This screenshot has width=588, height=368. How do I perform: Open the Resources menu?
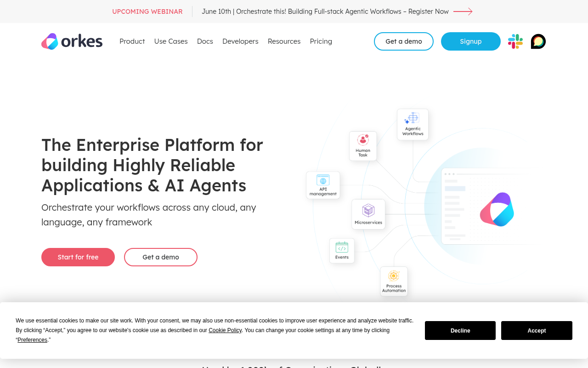click(284, 41)
